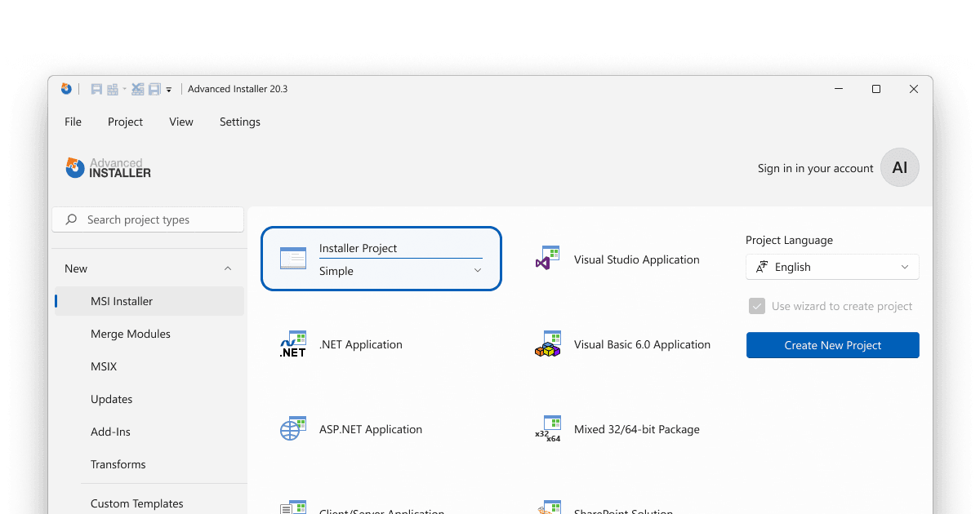The image size is (980, 514).
Task: Click the Visual Basic 6.0 Application icon
Action: click(548, 344)
